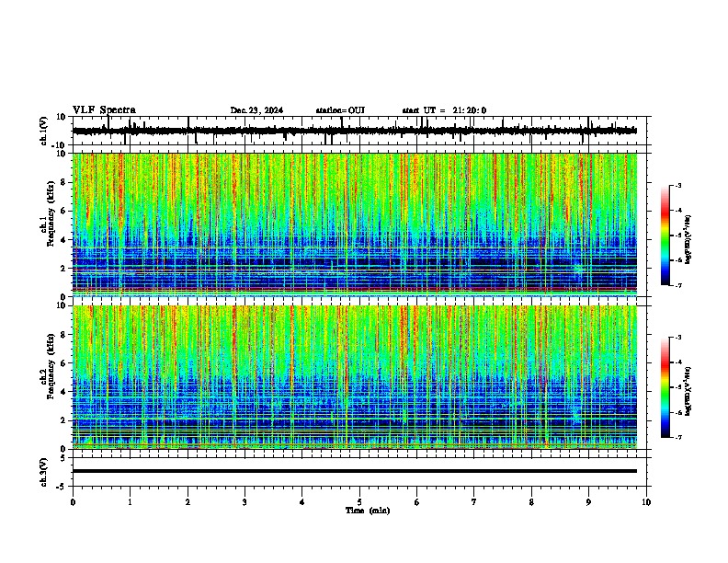Click the time axis tick label "9"
Viewport: 728px width, 563px height.
pyautogui.click(x=588, y=502)
